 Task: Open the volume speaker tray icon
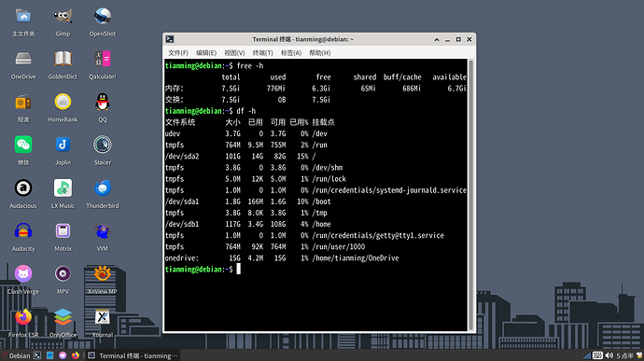pyautogui.click(x=609, y=355)
